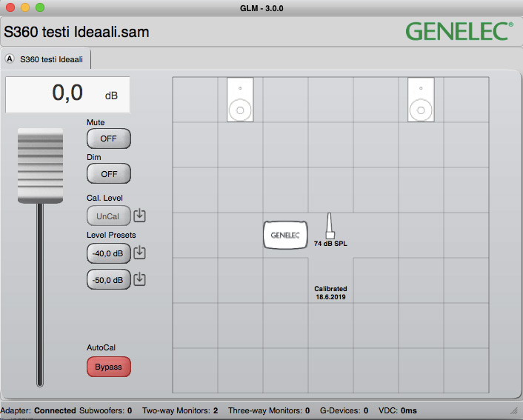Screen dimensions: 523x420
Task: Click the window resize grip
Action: coord(513,411)
